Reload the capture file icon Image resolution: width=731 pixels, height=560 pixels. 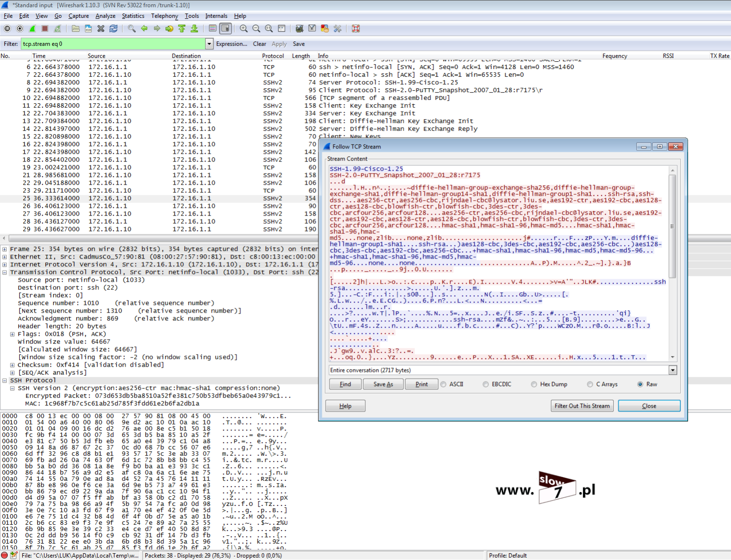tap(113, 28)
